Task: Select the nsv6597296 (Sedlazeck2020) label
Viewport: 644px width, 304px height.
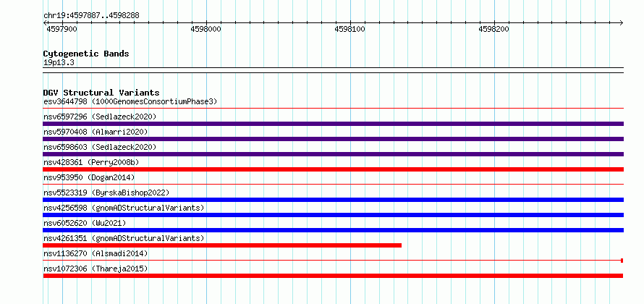Action: click(100, 117)
